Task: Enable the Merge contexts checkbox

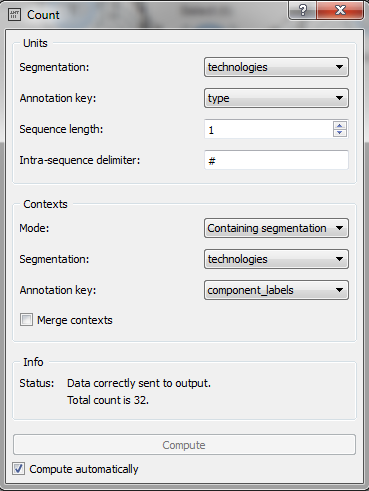Action: tap(26, 320)
